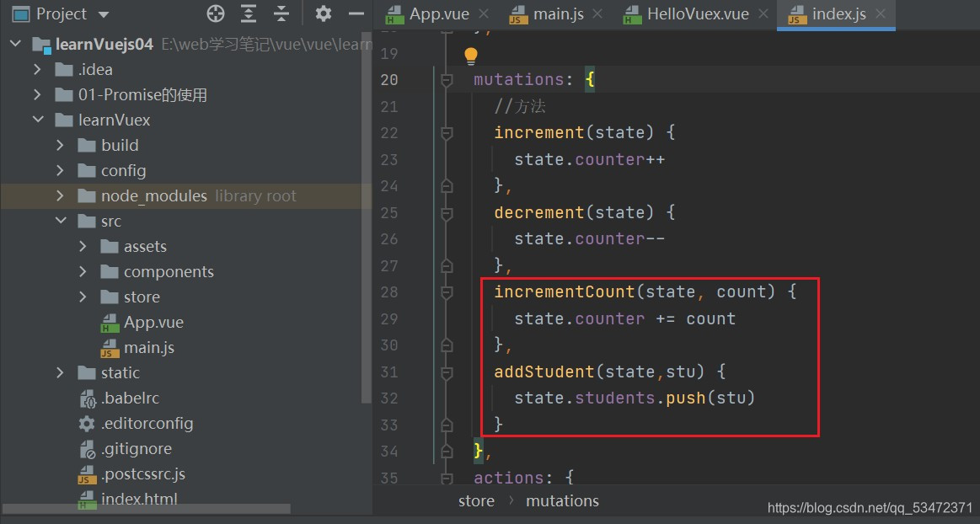The height and width of the screenshot is (524, 980).
Task: Fold the incrementCount function at line 28
Action: (447, 292)
